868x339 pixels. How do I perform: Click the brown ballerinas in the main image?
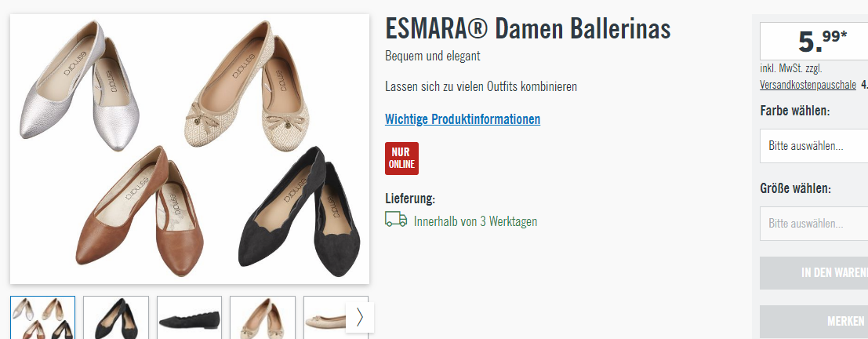(140, 212)
